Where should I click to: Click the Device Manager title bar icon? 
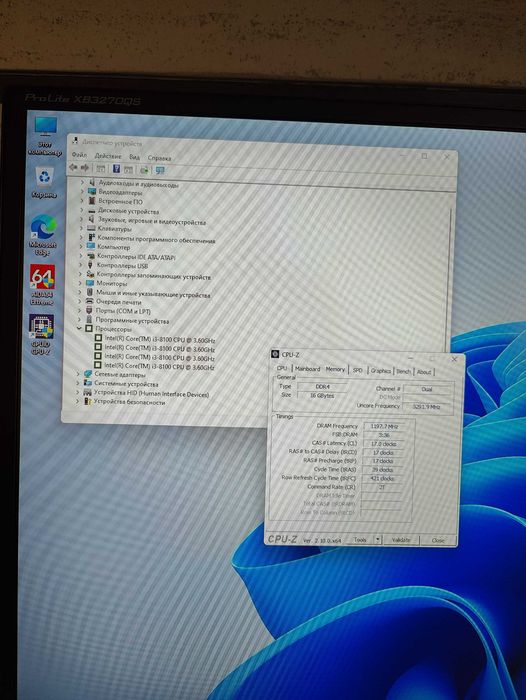(x=75, y=142)
